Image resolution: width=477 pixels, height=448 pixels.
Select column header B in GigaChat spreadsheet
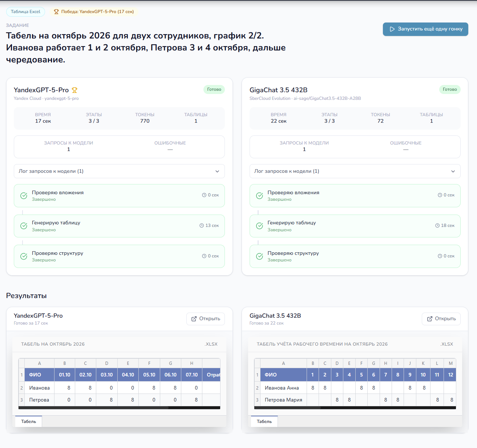tap(313, 363)
